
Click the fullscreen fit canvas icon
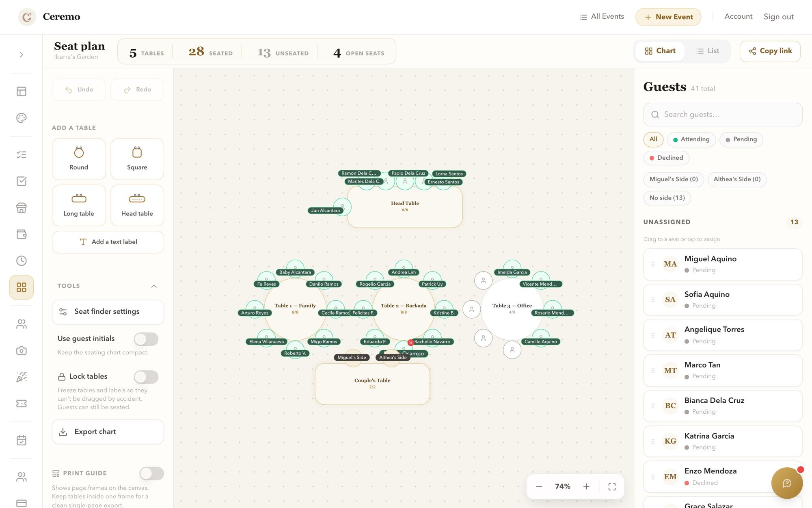tap(612, 486)
